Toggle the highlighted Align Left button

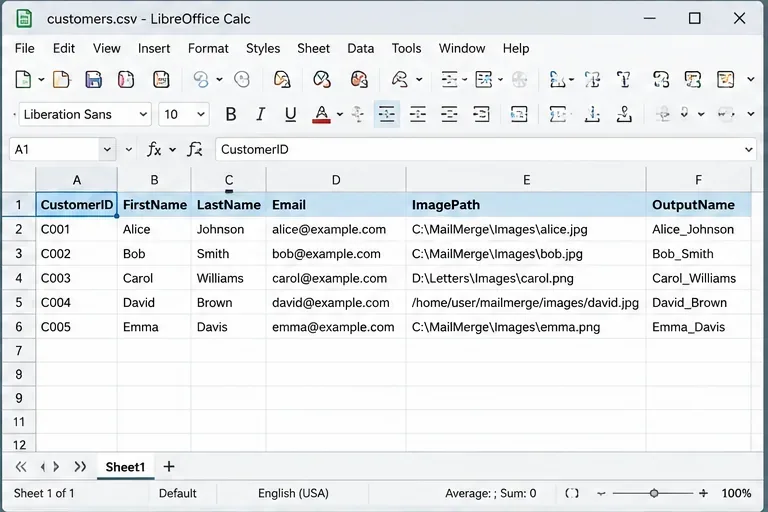(386, 114)
